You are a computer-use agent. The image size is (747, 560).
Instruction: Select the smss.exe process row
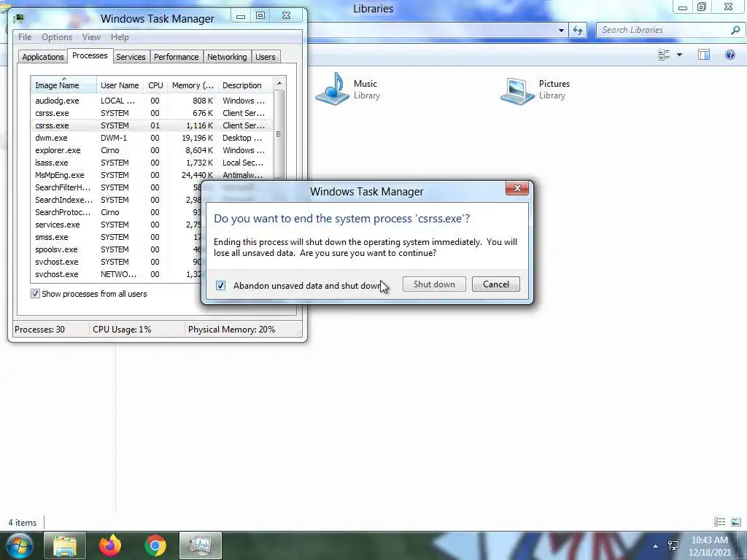pos(116,237)
